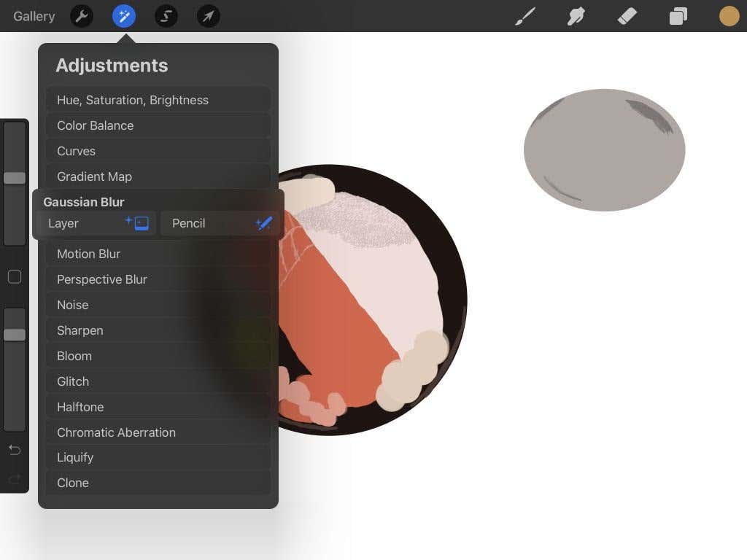Screen dimensions: 747x560
Task: Activate the Transform arrow tool
Action: click(209, 16)
